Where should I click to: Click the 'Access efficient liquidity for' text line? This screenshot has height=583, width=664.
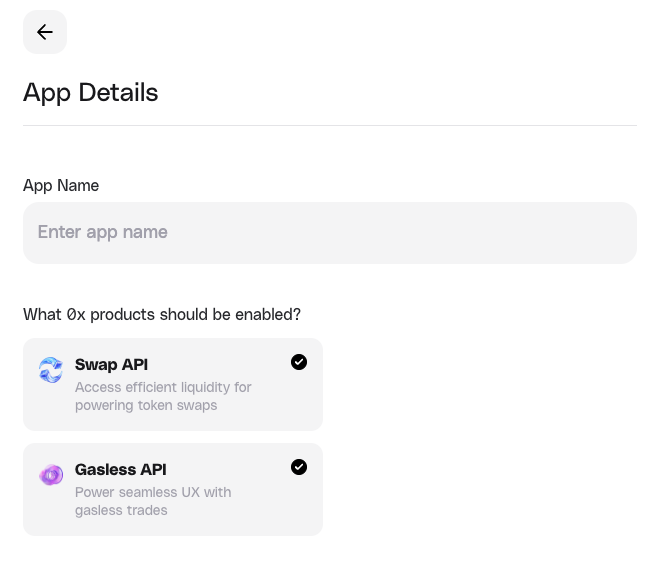click(163, 387)
